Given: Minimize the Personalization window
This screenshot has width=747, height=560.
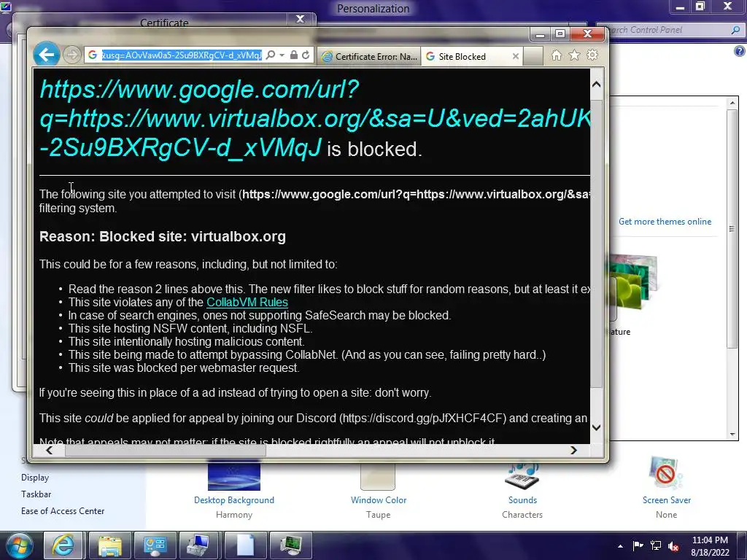Looking at the screenshot, I should point(681,6).
